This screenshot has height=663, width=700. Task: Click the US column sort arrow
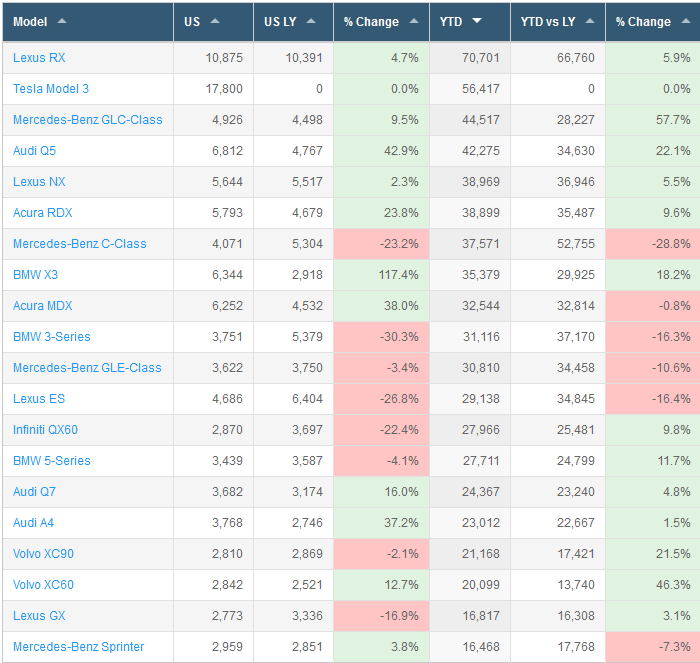(215, 21)
